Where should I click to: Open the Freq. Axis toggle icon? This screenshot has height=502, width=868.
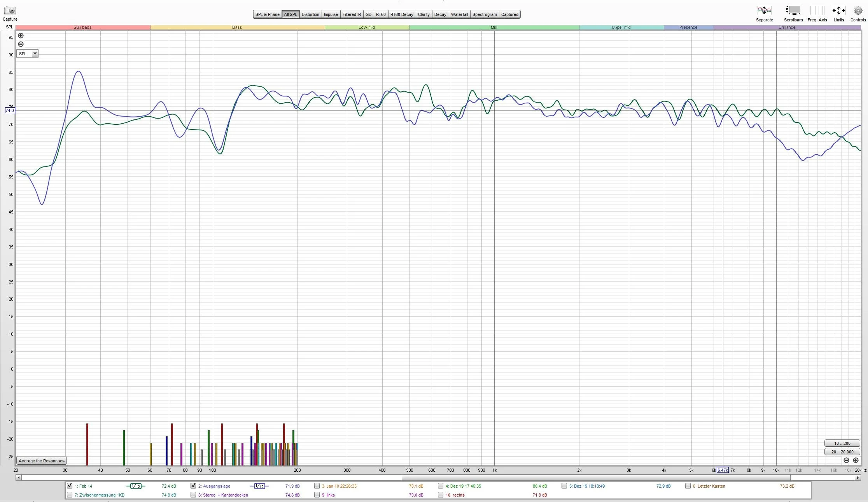point(817,10)
